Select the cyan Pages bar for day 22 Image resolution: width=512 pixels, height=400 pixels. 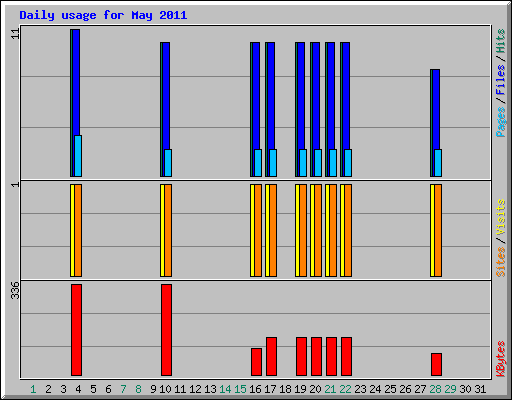click(348, 163)
